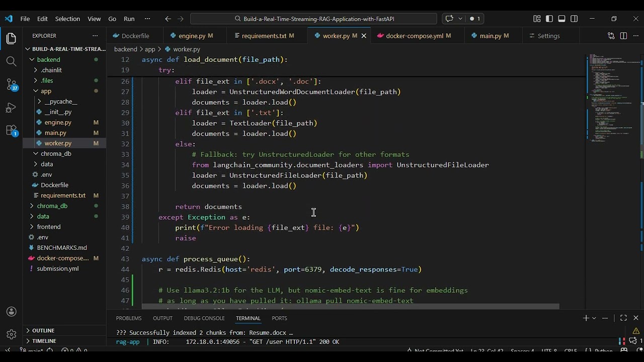Viewport: 644px width, 362px height.
Task: Collapse the chroma_db folder under app
Action: [x=35, y=153]
